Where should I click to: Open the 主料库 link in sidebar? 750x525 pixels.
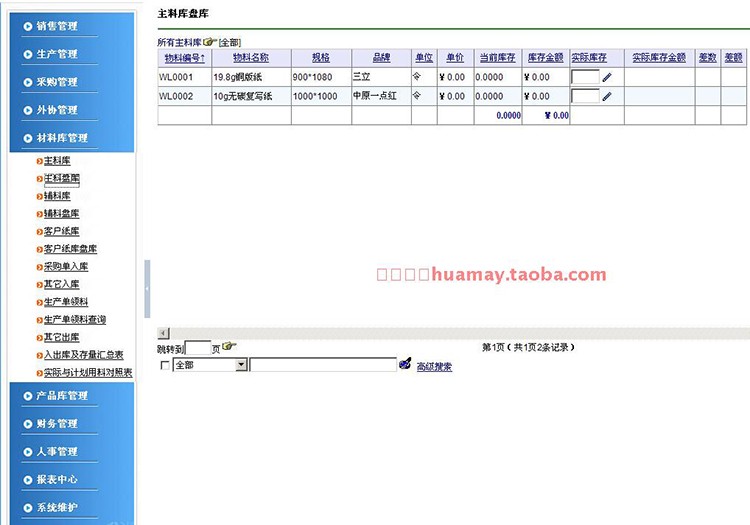pos(57,161)
